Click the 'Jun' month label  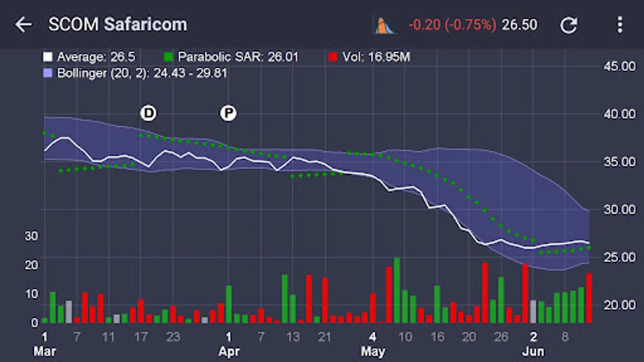tap(533, 352)
